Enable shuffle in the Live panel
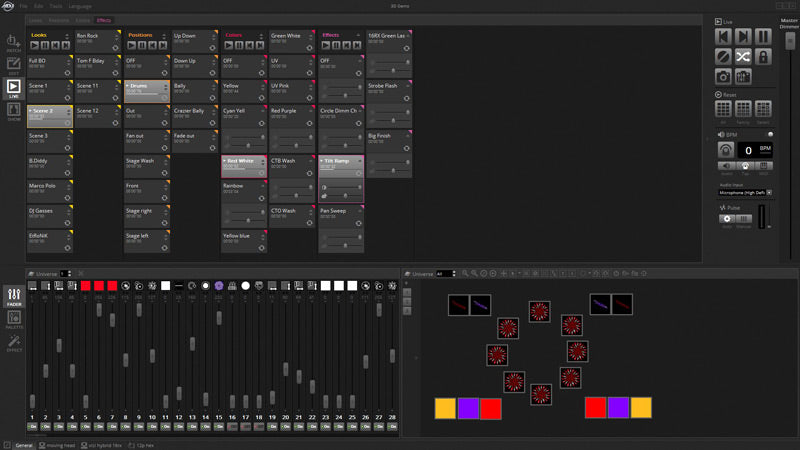The width and height of the screenshot is (800, 450). [743, 56]
